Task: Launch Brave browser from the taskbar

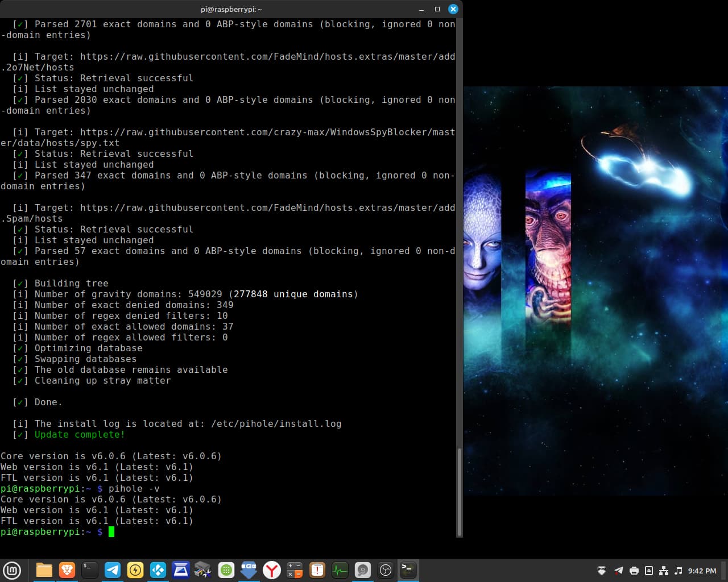Action: pos(67,570)
